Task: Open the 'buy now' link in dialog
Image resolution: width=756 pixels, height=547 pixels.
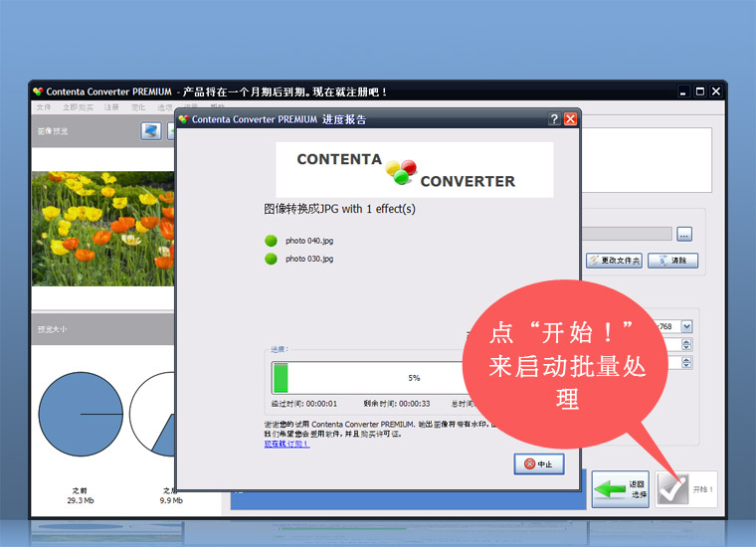Action: [x=286, y=444]
